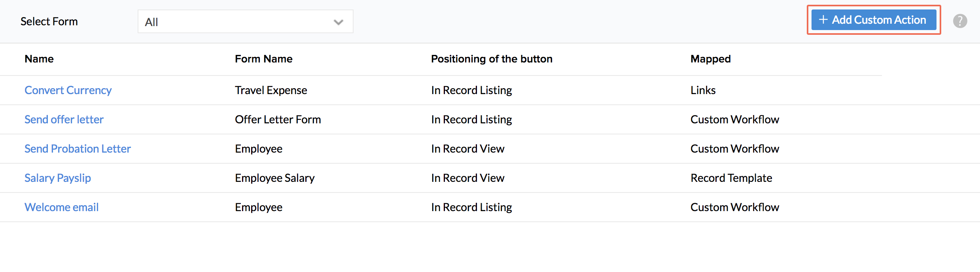The height and width of the screenshot is (272, 980).
Task: Click the plus icon on Add Custom Action
Action: coord(823,19)
